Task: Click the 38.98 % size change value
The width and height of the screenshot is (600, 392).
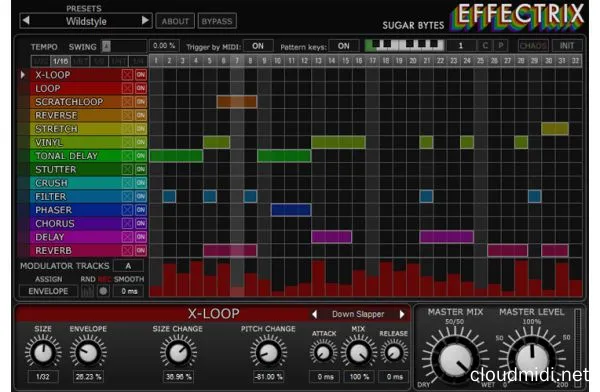Action: tap(178, 377)
